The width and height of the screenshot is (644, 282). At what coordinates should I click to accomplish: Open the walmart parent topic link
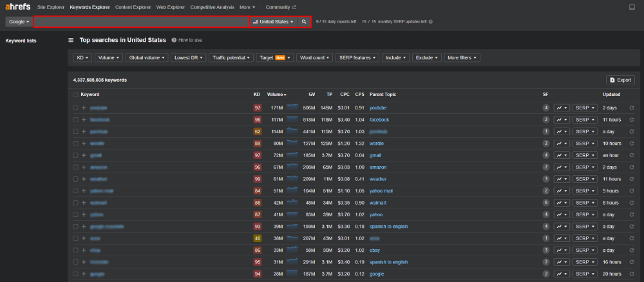[378, 203]
